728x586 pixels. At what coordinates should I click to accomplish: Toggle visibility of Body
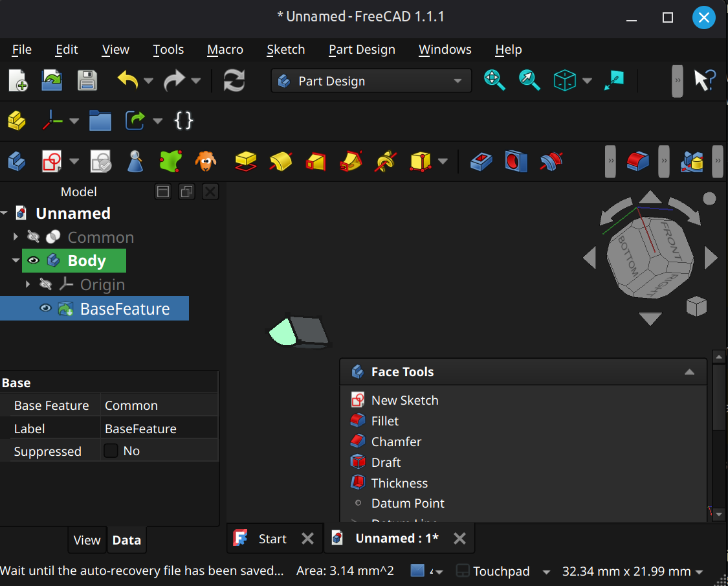pos(34,260)
